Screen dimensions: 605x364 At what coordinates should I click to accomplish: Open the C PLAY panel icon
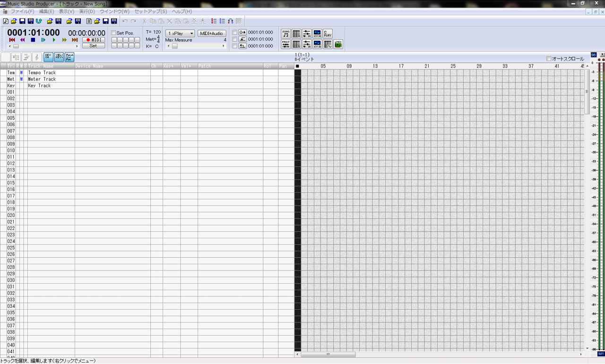pyautogui.click(x=328, y=34)
